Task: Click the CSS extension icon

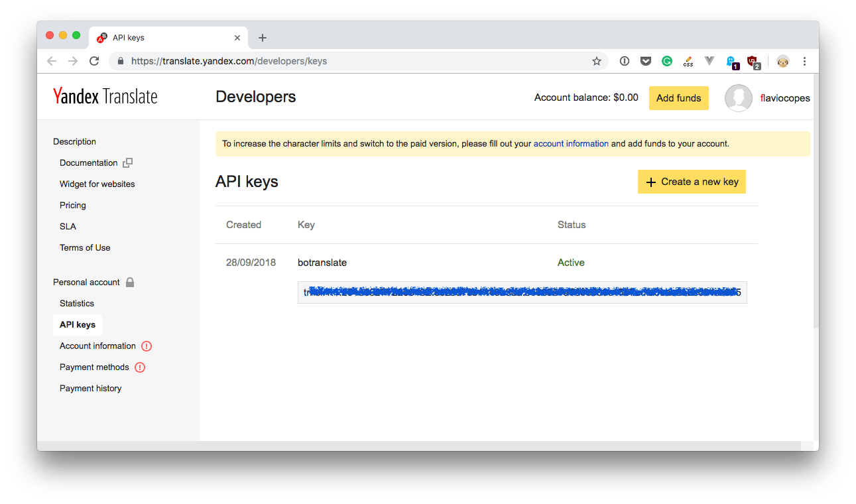Action: click(688, 61)
